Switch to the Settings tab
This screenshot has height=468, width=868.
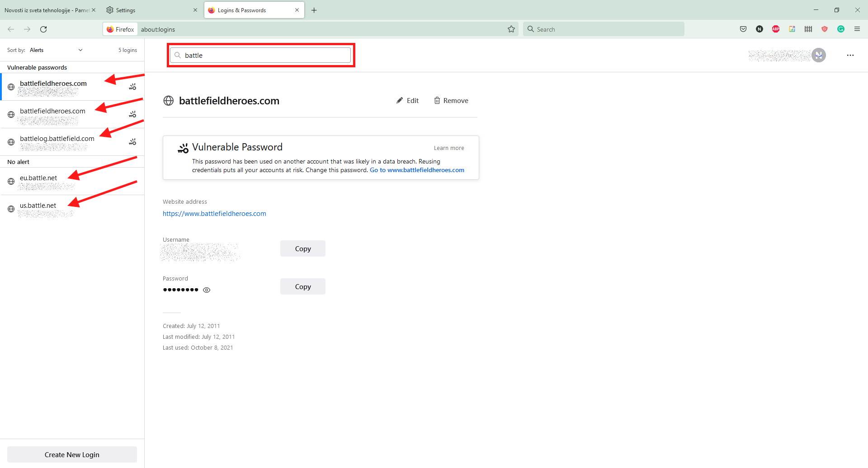point(126,9)
